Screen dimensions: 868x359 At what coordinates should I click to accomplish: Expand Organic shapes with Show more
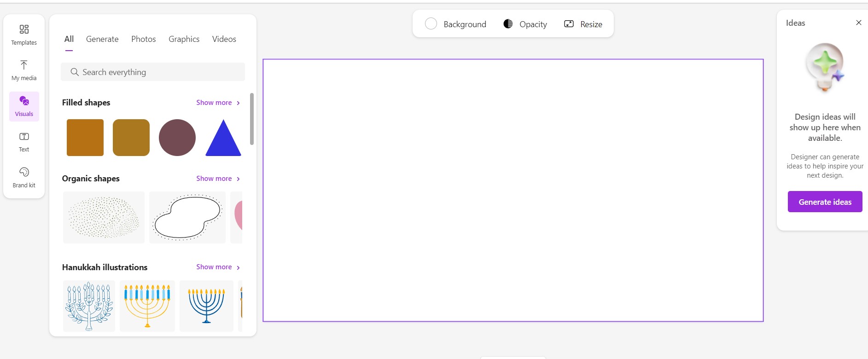click(218, 179)
